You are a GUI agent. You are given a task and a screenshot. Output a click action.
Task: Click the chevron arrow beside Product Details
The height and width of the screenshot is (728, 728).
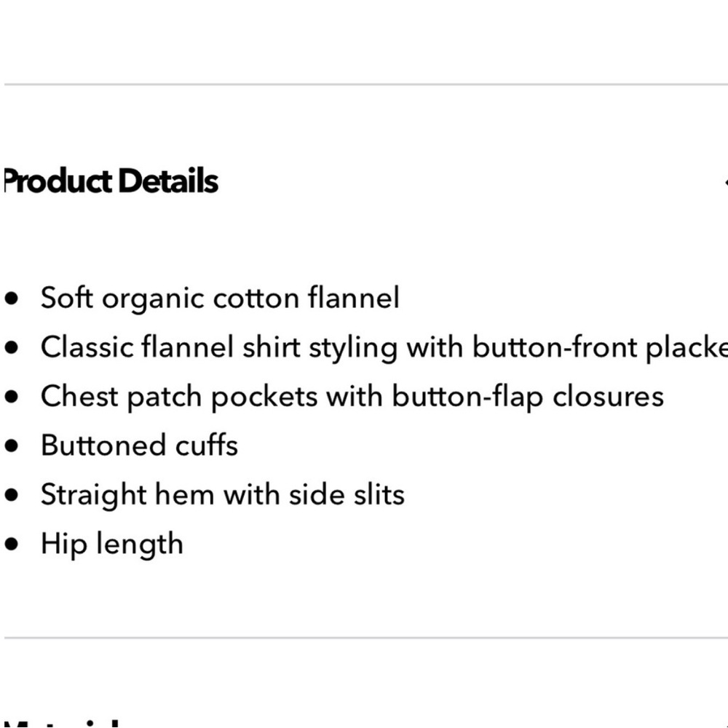726,183
